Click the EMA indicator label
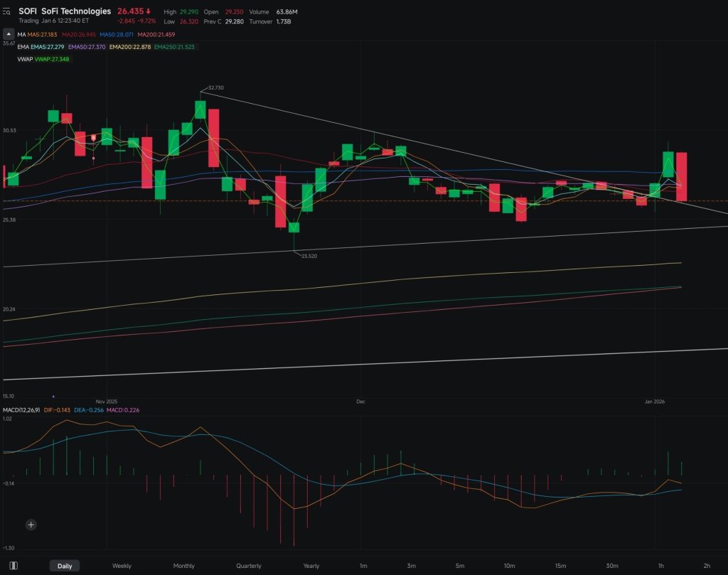The height and width of the screenshot is (575, 728). (23, 47)
